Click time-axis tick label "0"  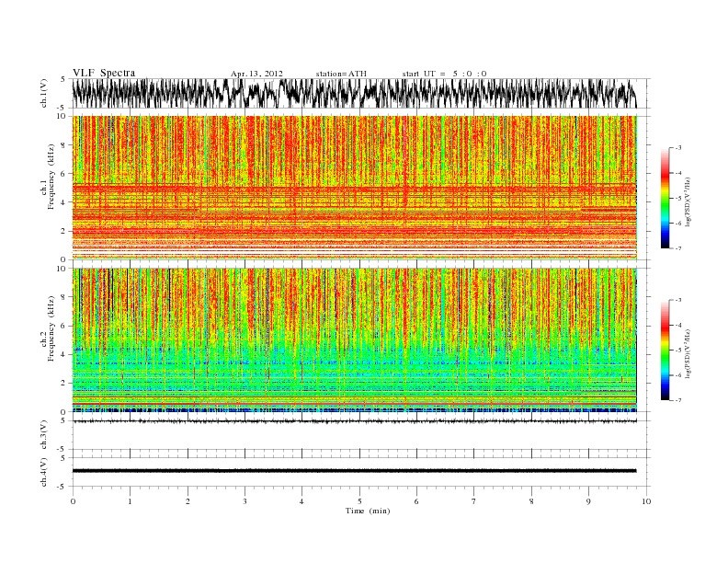tap(73, 501)
